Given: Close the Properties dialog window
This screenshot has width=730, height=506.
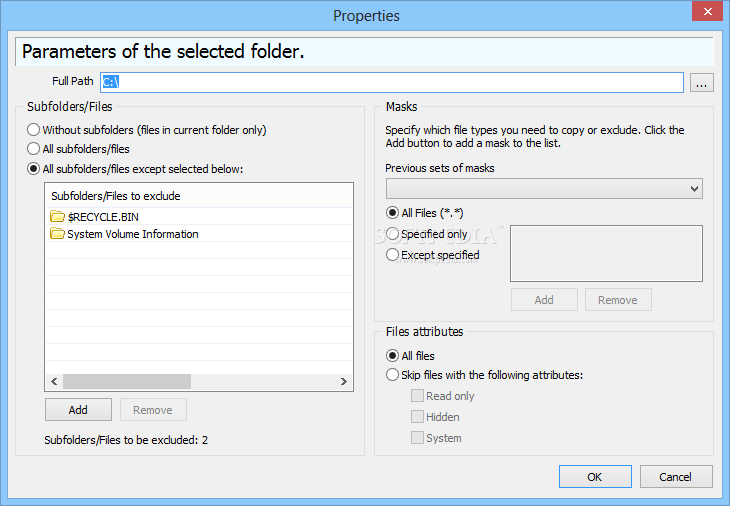Looking at the screenshot, I should pyautogui.click(x=707, y=12).
